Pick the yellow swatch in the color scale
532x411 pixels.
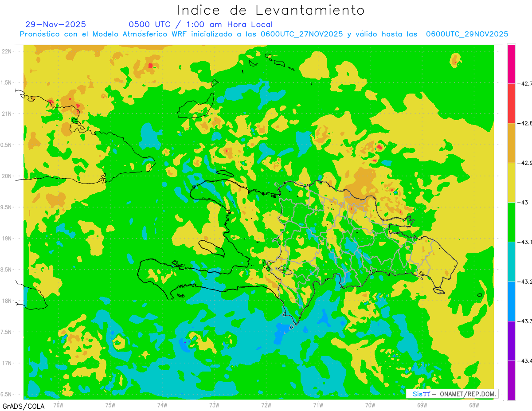(511, 182)
